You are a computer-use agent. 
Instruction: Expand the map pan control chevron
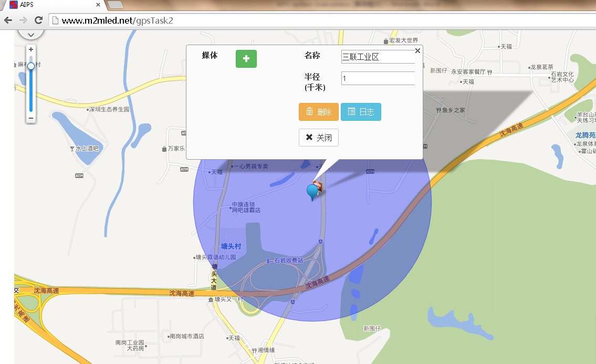[x=31, y=34]
